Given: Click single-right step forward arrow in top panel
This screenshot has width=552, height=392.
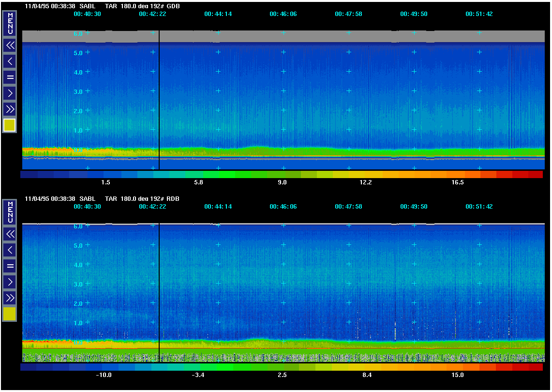Looking at the screenshot, I should point(10,92).
